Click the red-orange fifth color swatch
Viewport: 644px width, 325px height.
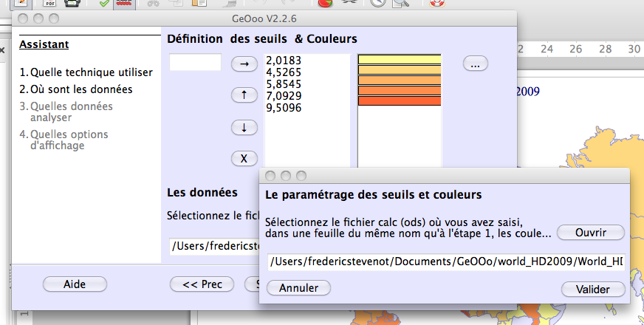[x=400, y=100]
